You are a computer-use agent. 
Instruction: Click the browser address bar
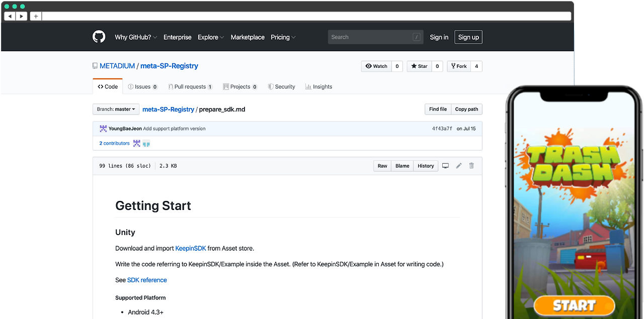pyautogui.click(x=306, y=16)
